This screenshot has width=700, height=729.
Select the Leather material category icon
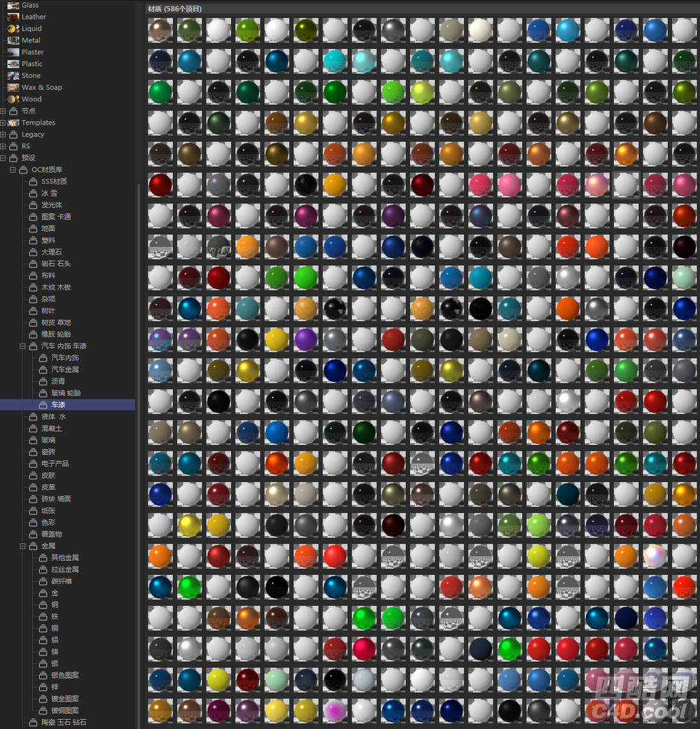(13, 17)
